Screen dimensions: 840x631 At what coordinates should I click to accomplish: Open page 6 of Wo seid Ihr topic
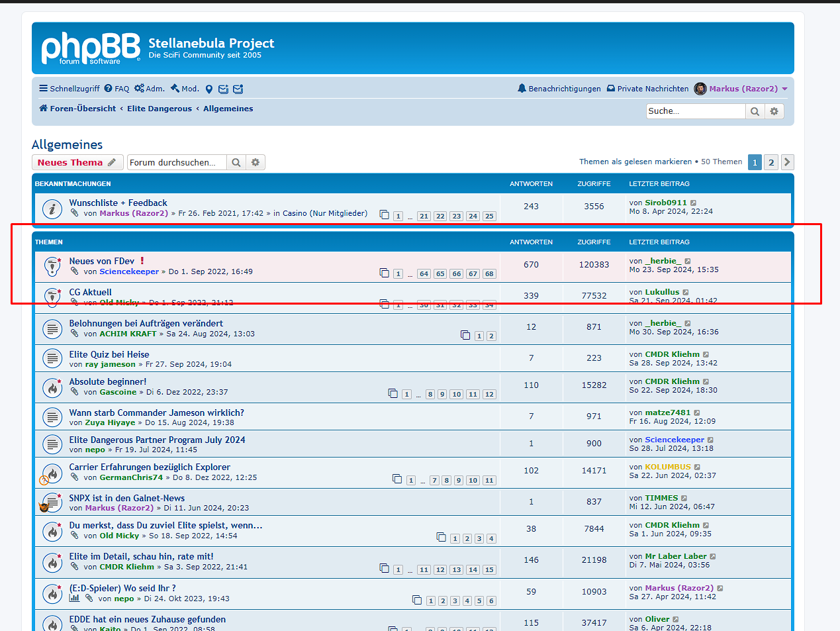click(x=491, y=601)
